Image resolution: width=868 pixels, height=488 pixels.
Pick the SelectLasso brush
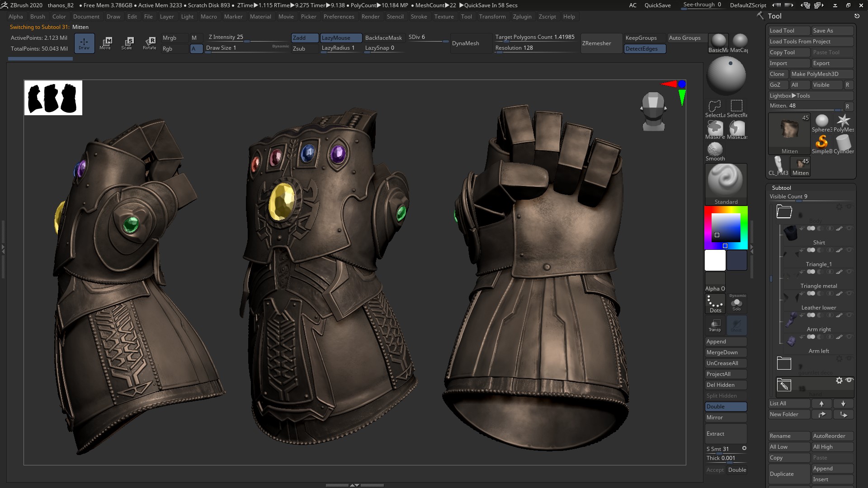[x=715, y=108]
